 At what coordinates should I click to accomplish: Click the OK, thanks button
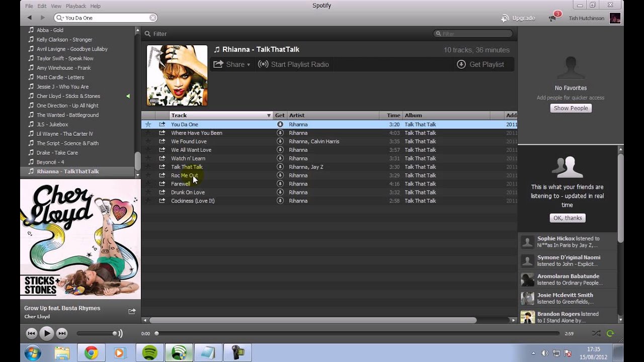click(x=568, y=218)
